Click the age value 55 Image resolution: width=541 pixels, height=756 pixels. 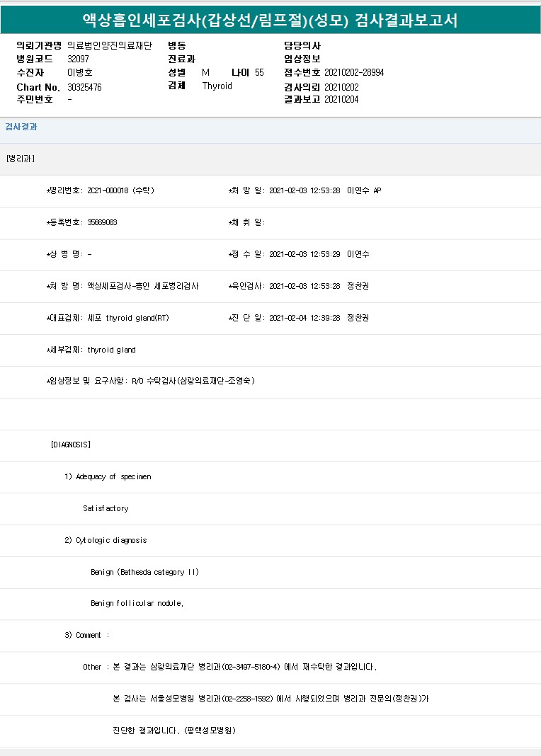(259, 72)
